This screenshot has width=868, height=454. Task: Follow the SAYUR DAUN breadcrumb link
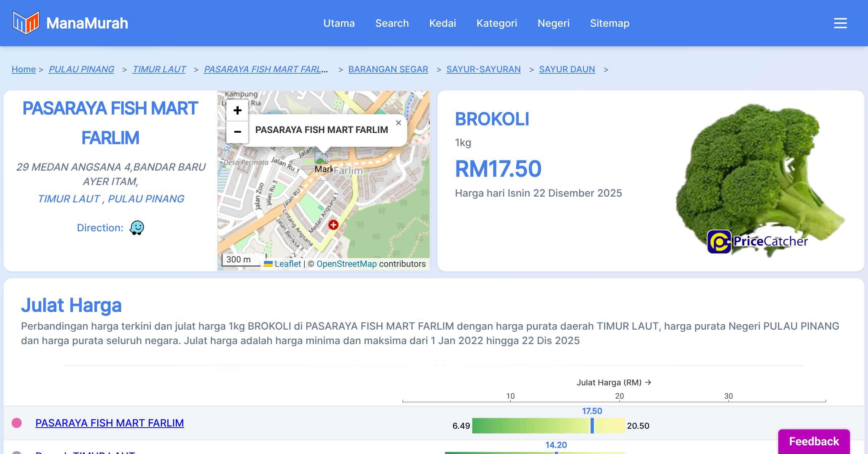(567, 69)
